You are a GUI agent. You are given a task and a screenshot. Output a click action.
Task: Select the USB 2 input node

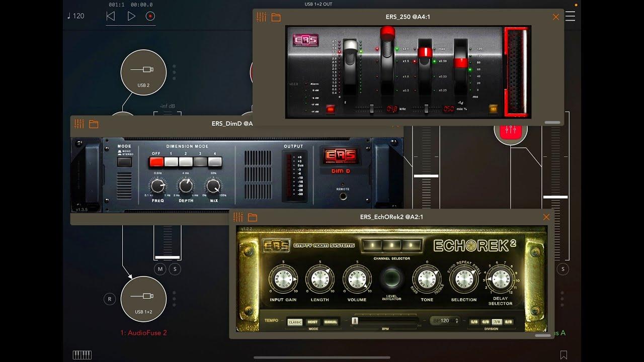[143, 73]
